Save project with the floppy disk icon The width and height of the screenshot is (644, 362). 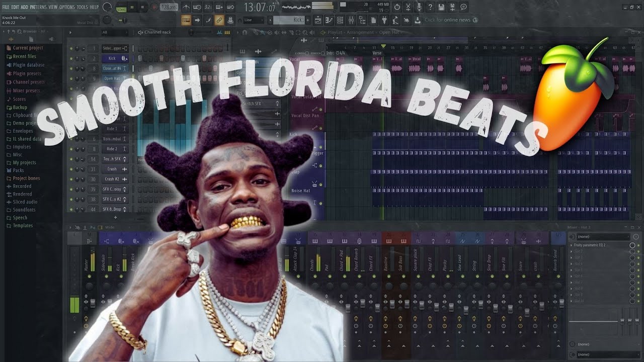441,7
